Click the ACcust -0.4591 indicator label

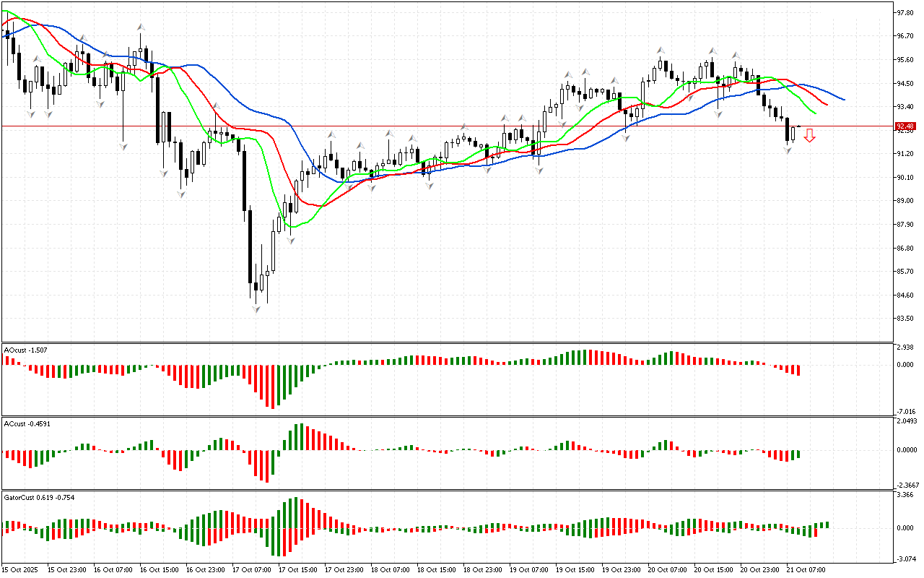27,423
